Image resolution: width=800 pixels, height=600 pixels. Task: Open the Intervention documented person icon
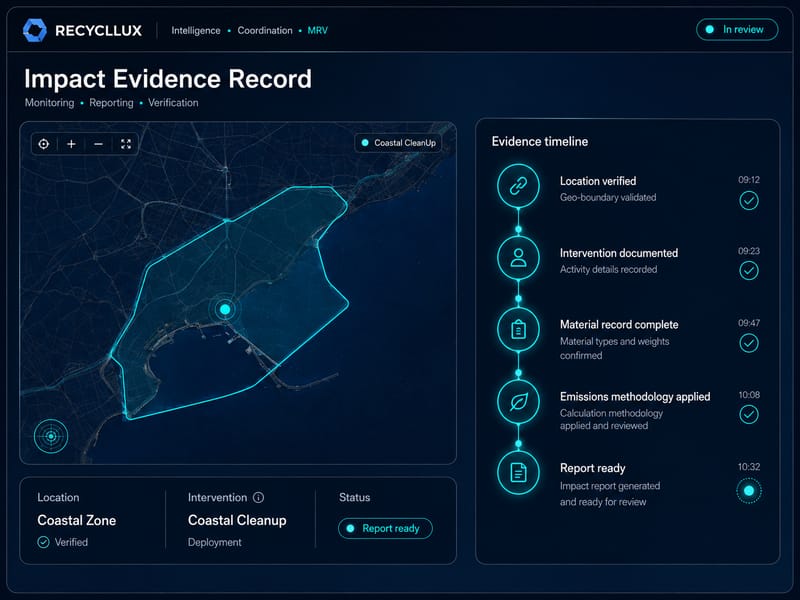[518, 258]
